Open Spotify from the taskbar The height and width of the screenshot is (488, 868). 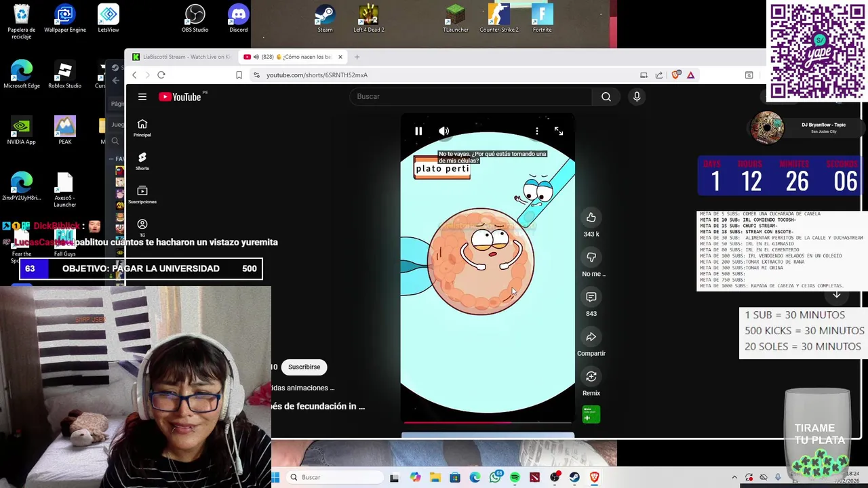pyautogui.click(x=515, y=477)
